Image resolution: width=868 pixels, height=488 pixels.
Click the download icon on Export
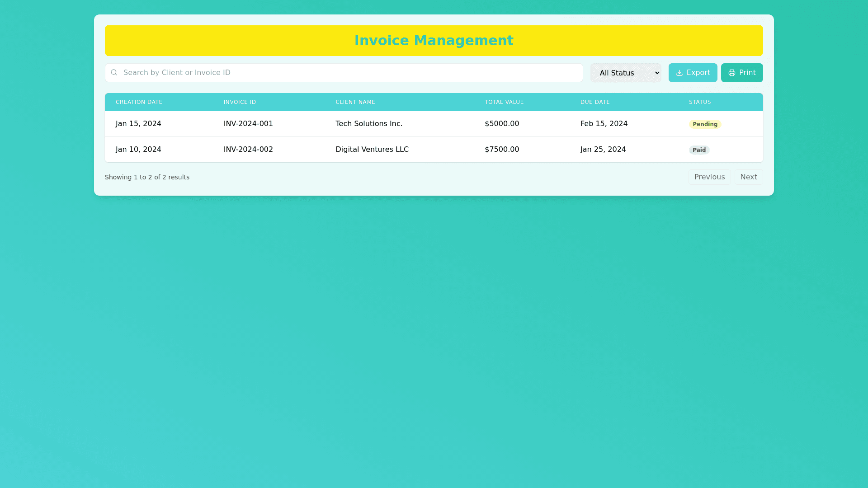(679, 73)
